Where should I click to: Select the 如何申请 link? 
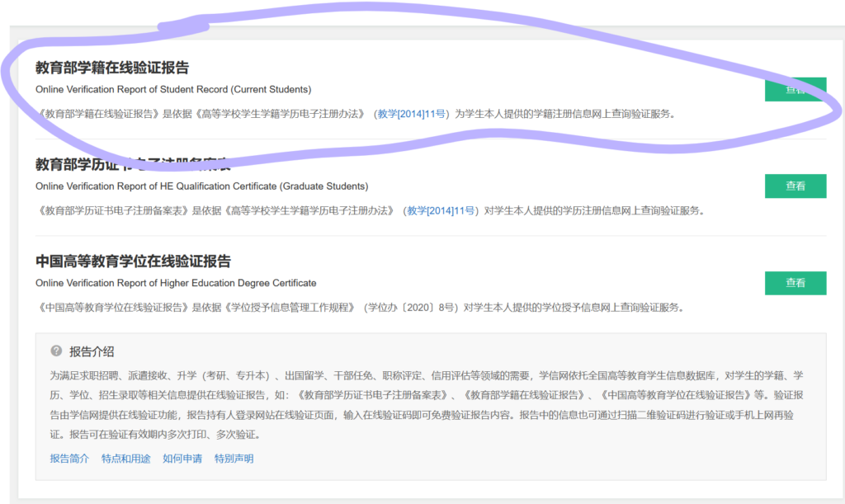[182, 459]
